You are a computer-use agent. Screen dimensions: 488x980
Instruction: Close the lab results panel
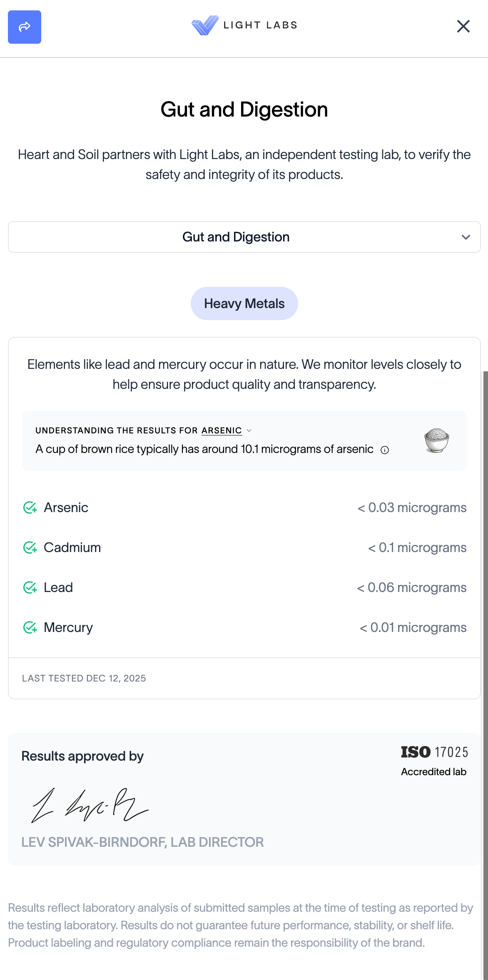[x=463, y=26]
